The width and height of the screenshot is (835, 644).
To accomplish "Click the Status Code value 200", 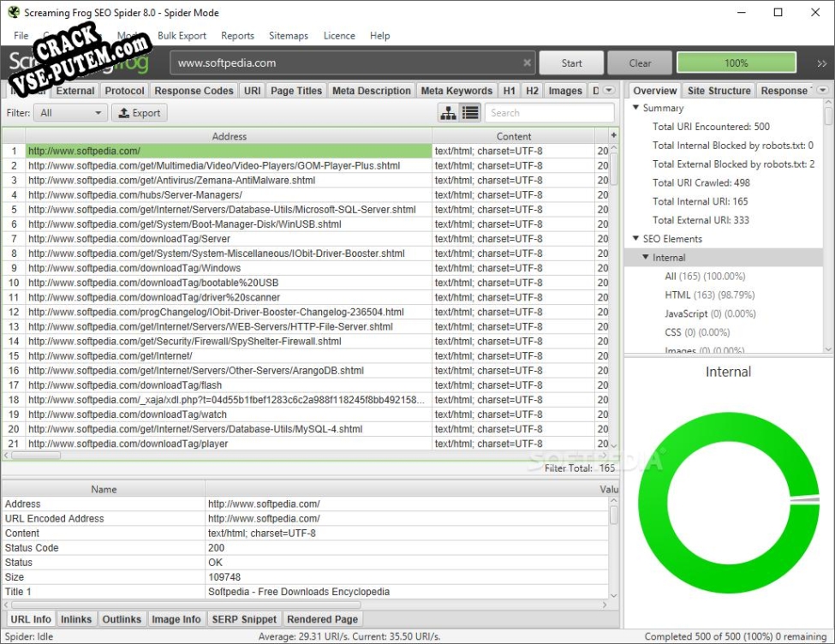I will pyautogui.click(x=216, y=547).
